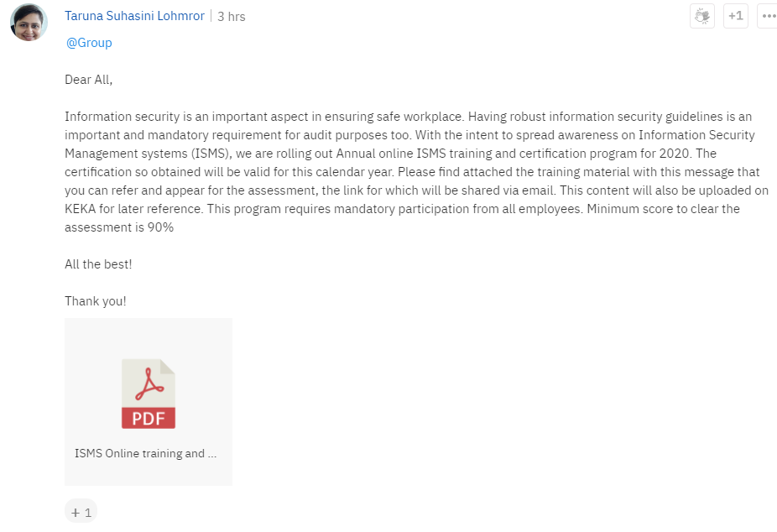Click the 'Thank you!' closing line
This screenshot has width=777, height=532.
pyautogui.click(x=95, y=301)
